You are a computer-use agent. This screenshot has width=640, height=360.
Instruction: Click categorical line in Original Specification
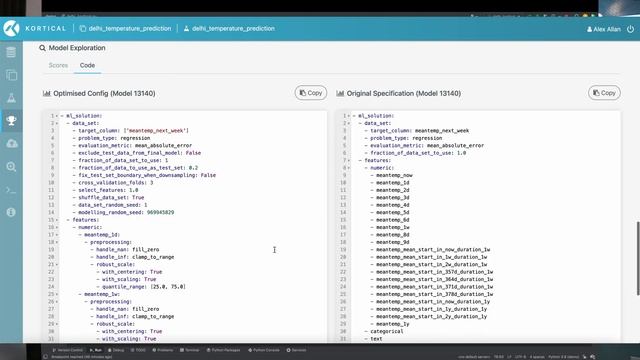click(387, 331)
